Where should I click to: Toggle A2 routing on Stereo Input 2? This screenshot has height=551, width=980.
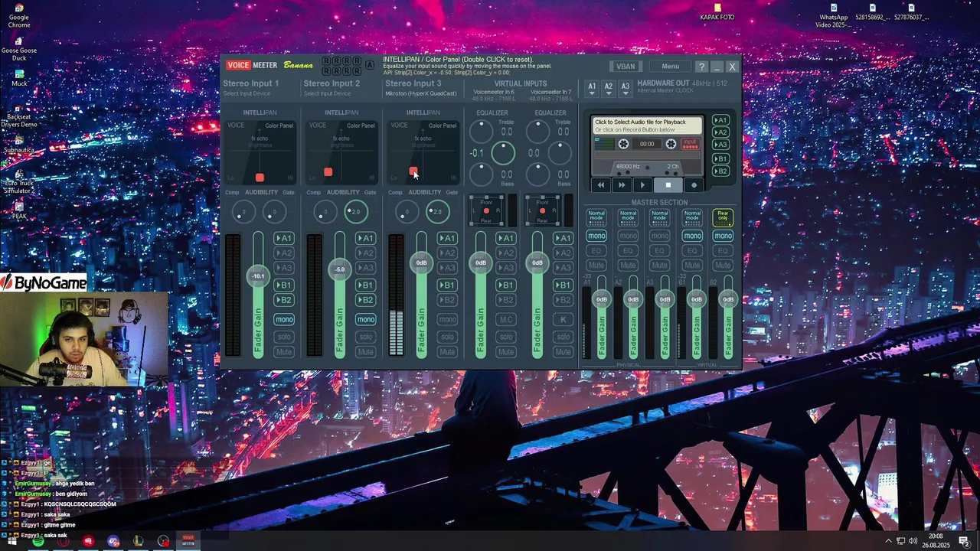point(366,253)
